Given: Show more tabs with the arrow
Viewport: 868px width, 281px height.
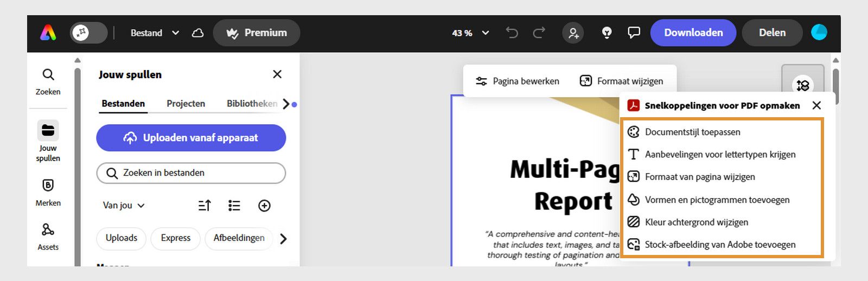Looking at the screenshot, I should coord(286,104).
